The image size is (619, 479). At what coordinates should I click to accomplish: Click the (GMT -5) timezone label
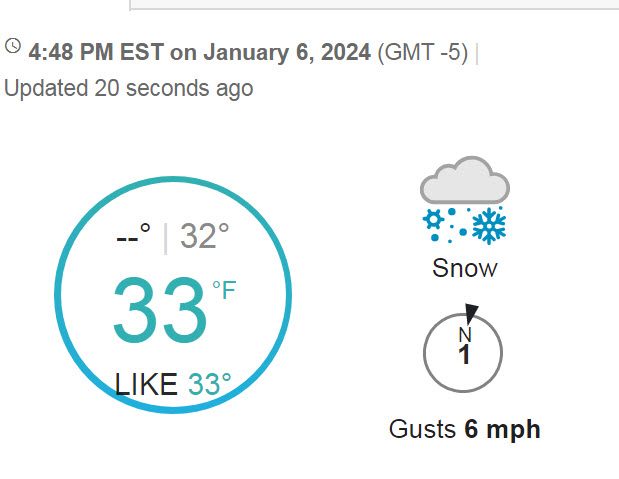[423, 53]
